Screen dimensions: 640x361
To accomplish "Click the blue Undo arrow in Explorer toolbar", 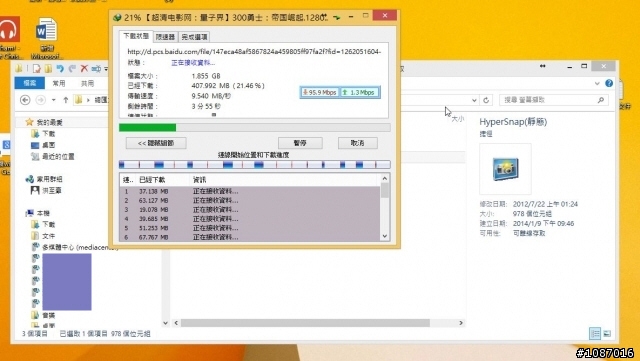I will (60, 68).
